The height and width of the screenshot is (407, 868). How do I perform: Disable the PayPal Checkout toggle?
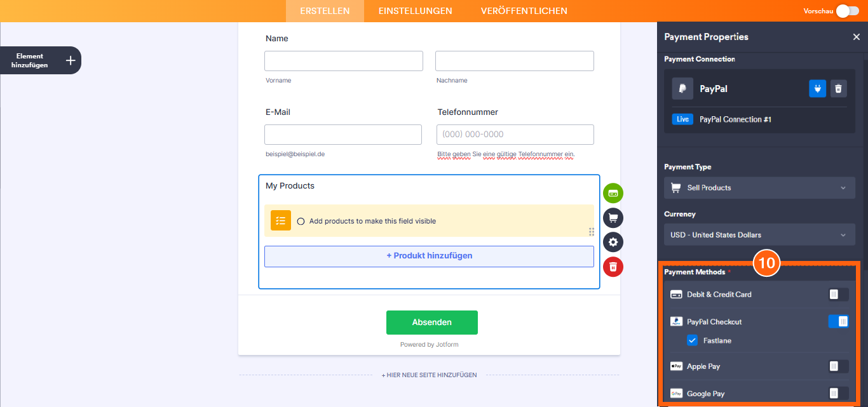tap(838, 321)
